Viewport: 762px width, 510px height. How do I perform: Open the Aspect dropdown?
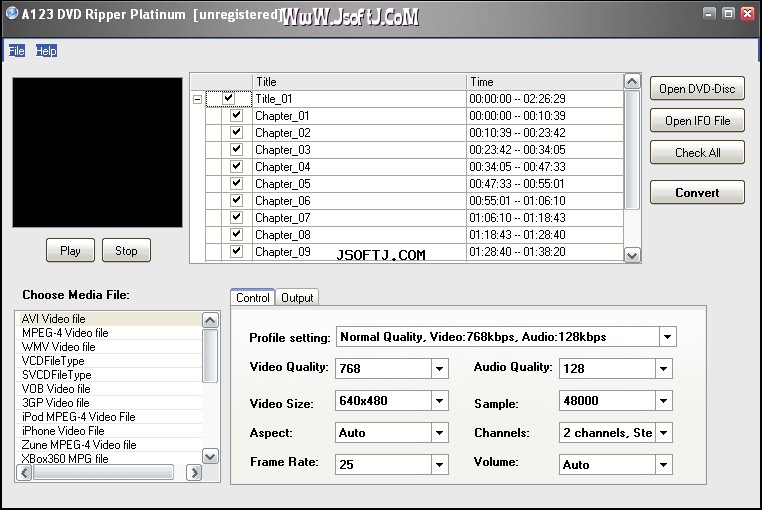point(439,433)
